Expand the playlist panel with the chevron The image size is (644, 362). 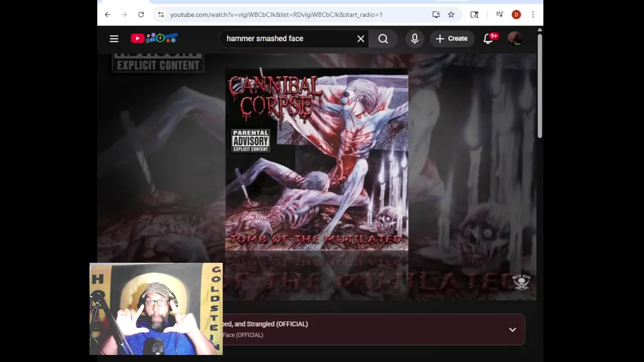512,330
